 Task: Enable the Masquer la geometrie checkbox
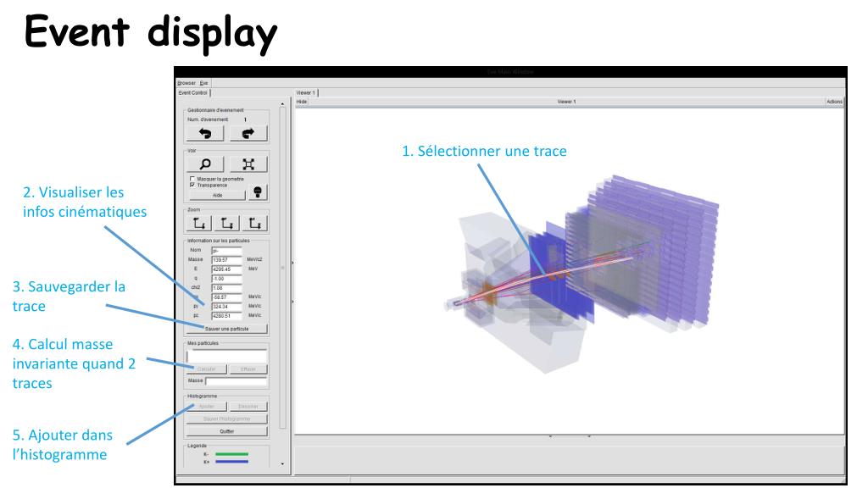tap(192, 179)
